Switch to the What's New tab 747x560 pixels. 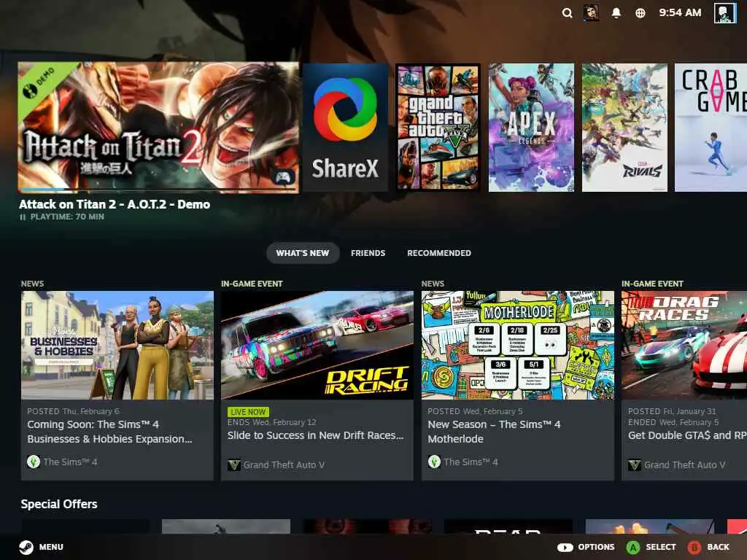tap(303, 253)
